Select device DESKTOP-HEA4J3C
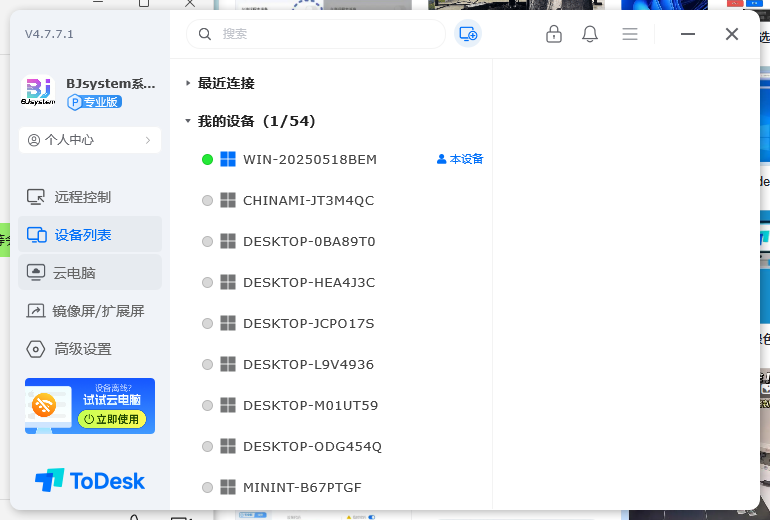The width and height of the screenshot is (770, 520). point(308,282)
